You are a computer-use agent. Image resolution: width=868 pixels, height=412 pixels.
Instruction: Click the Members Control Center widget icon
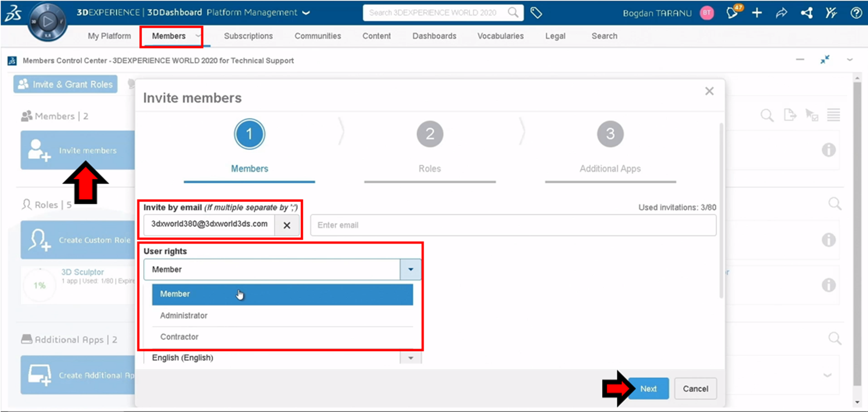(x=12, y=61)
